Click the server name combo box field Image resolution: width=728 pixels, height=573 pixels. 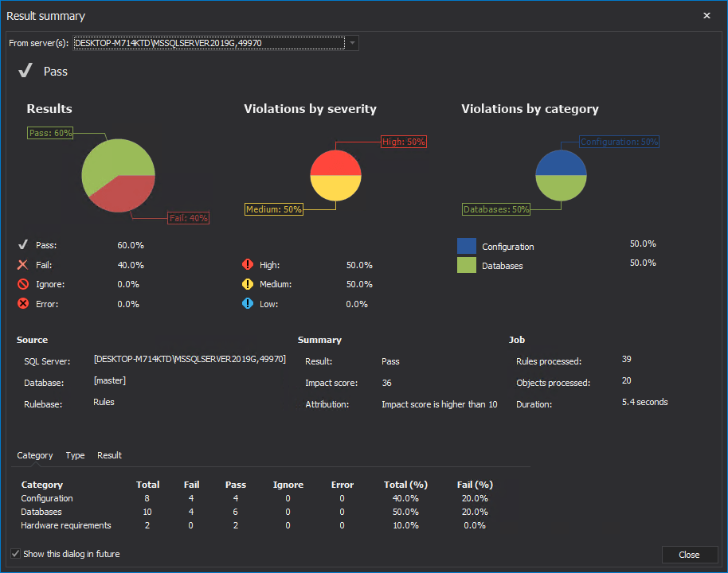click(207, 43)
